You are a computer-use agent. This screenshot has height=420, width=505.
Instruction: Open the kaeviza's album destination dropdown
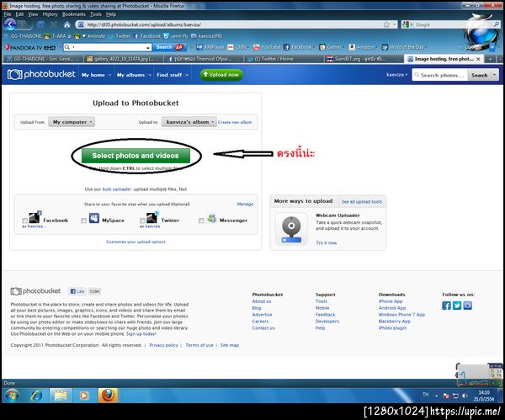coord(189,122)
